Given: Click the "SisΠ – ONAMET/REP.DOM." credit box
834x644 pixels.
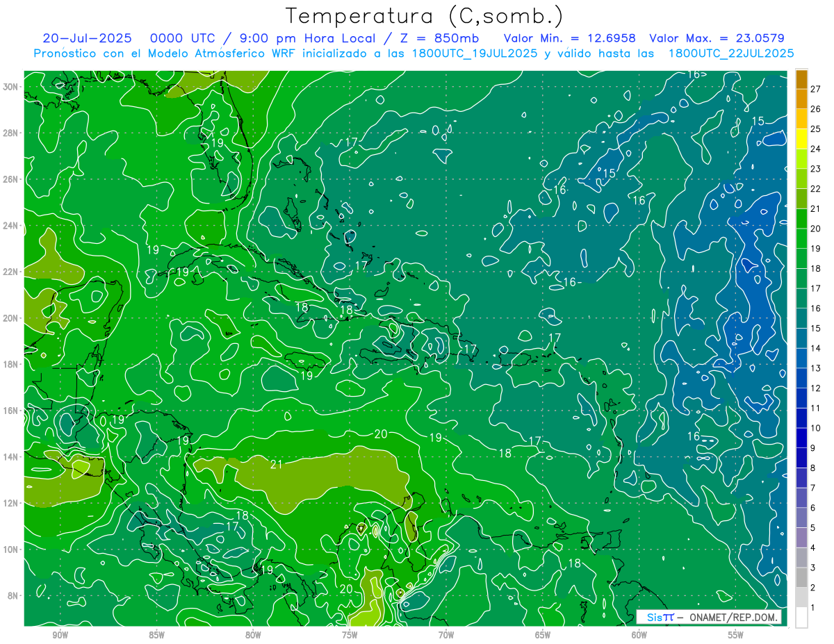Looking at the screenshot, I should pos(710,618).
